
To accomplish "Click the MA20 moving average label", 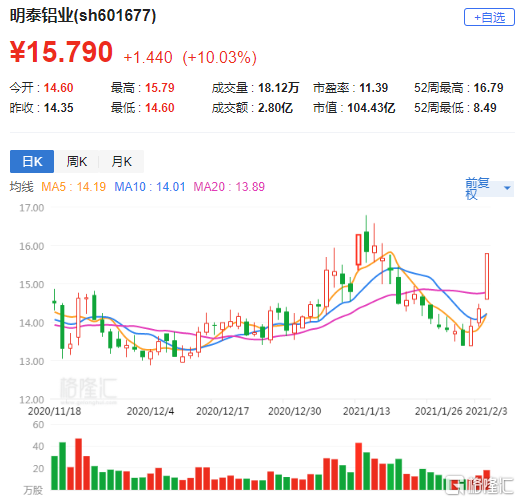I will (x=229, y=187).
